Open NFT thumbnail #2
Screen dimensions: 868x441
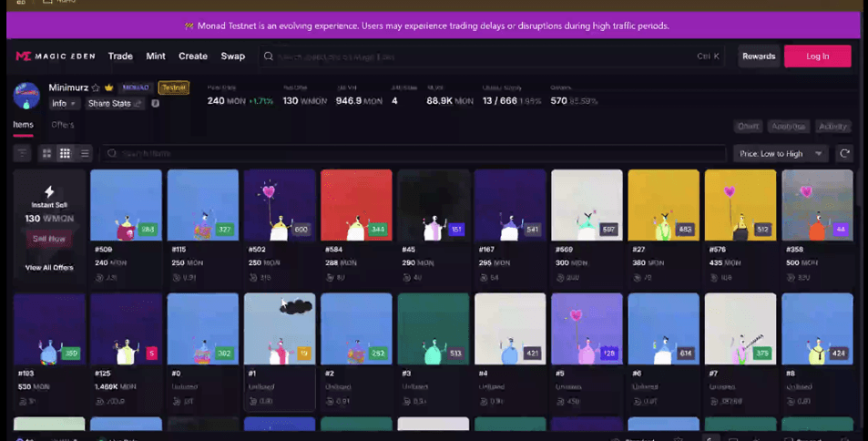(x=356, y=329)
